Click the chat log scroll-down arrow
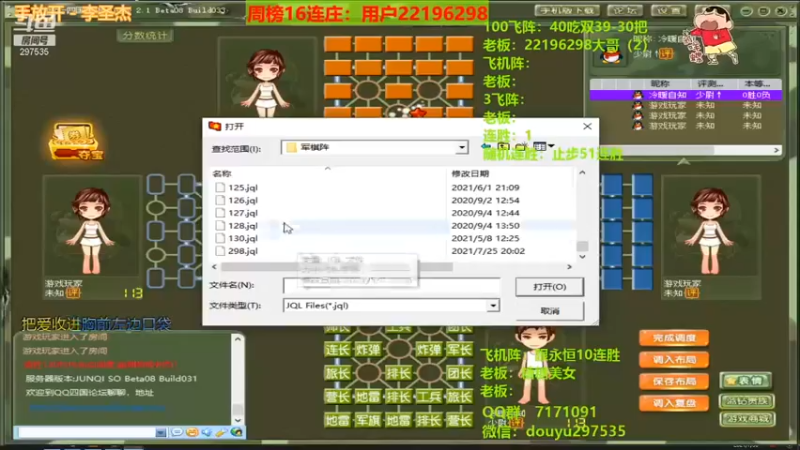The width and height of the screenshot is (800, 450). point(238,420)
